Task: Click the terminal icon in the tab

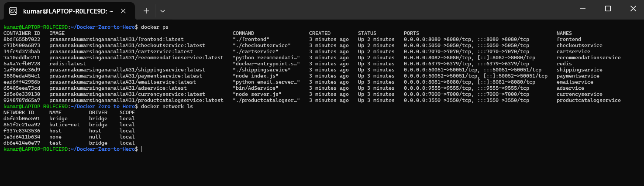Action: point(14,11)
